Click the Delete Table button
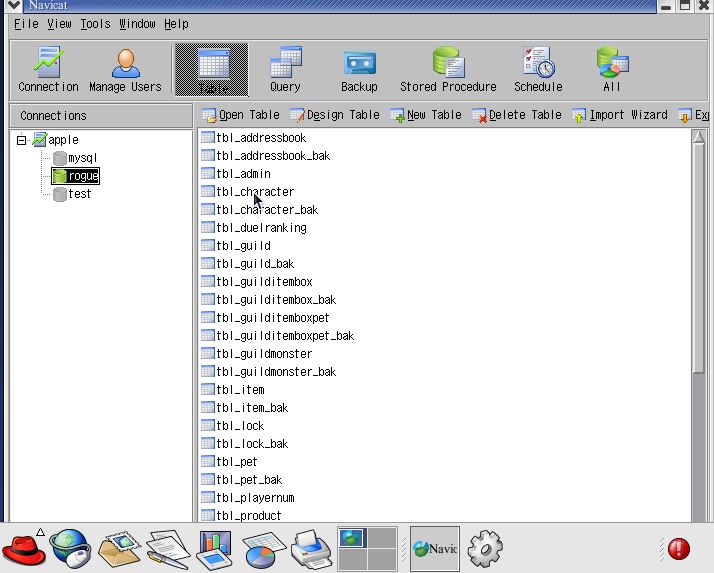The height and width of the screenshot is (573, 714). 517,115
